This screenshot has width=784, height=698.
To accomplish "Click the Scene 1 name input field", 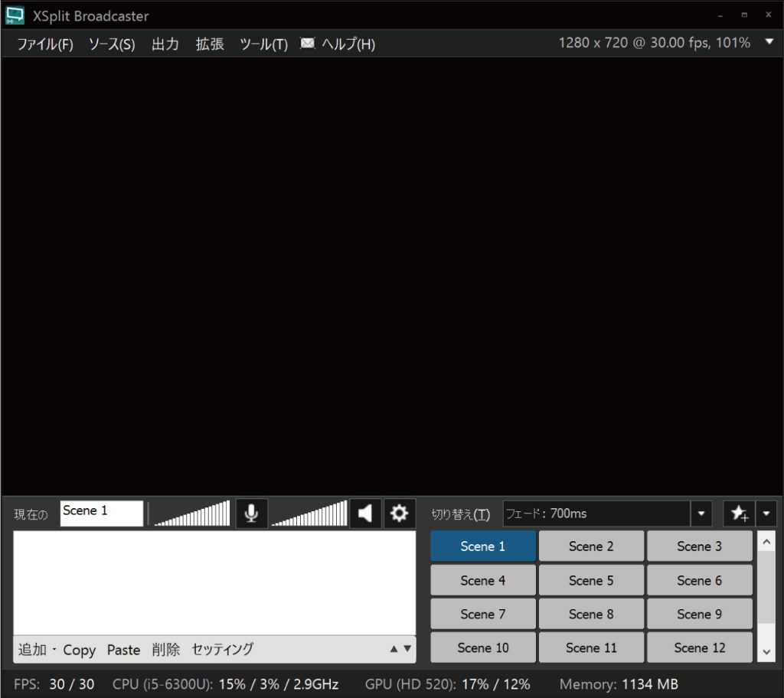I will pos(100,513).
